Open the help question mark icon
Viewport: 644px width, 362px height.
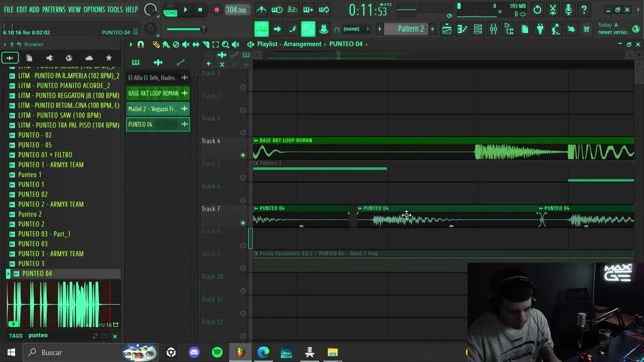584,10
